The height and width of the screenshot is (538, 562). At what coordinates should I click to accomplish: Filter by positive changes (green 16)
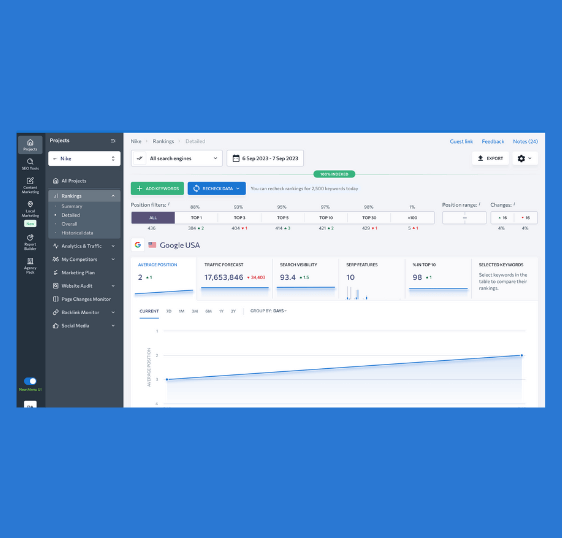[x=503, y=218]
